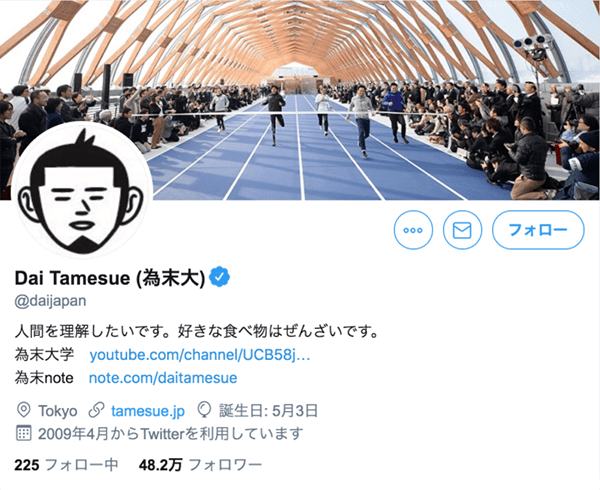Follow the account with フォロー button
The width and height of the screenshot is (600, 490).
[x=538, y=230]
